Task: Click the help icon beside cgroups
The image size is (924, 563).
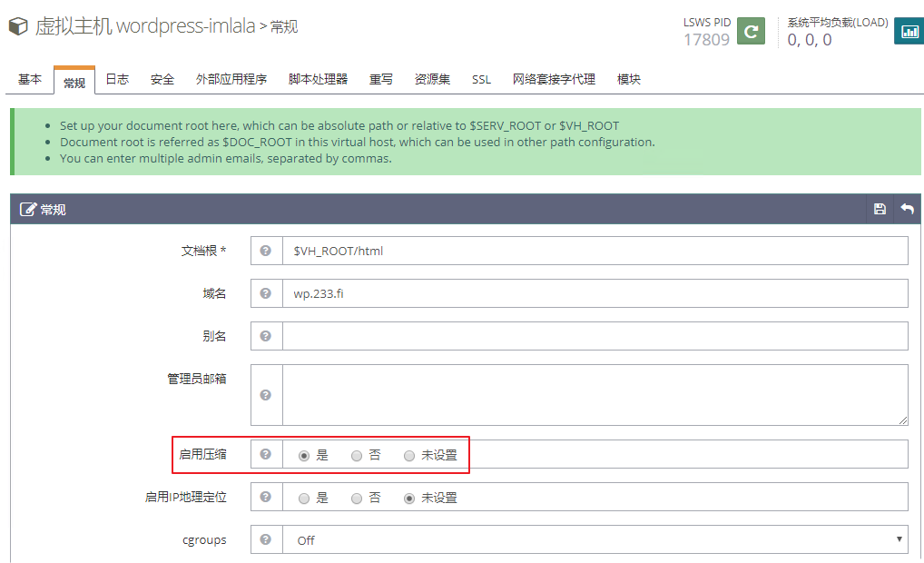Action: click(266, 539)
